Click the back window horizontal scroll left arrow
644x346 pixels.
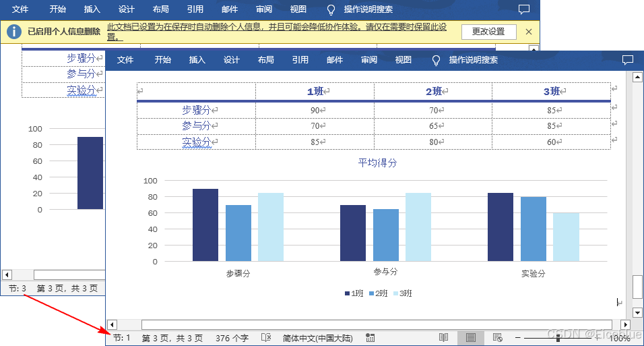point(7,275)
